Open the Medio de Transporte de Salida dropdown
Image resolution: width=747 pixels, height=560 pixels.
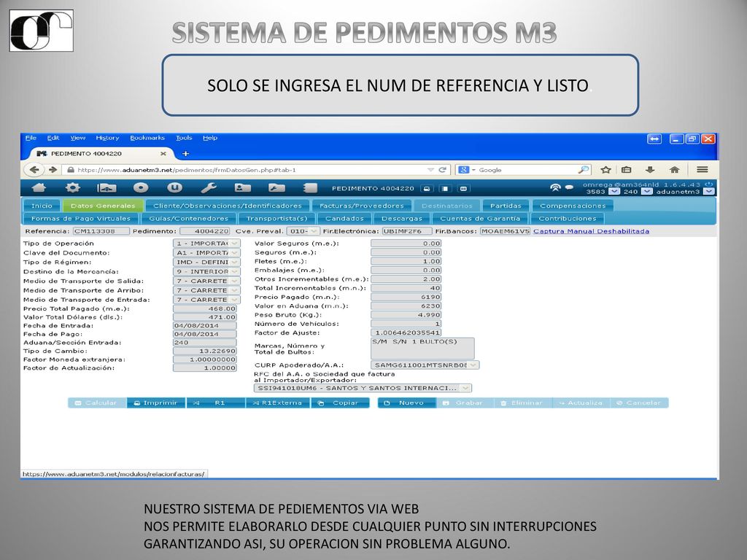coord(206,281)
